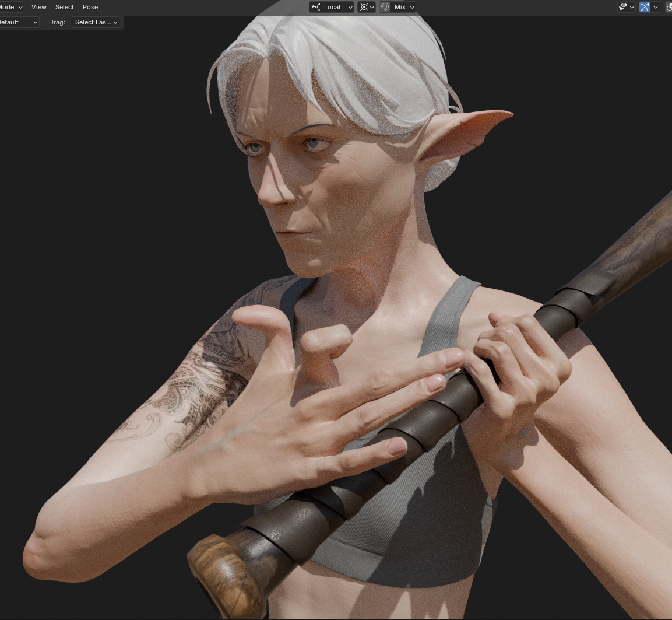Open the pivot point selector
This screenshot has width=672, height=620.
(366, 7)
